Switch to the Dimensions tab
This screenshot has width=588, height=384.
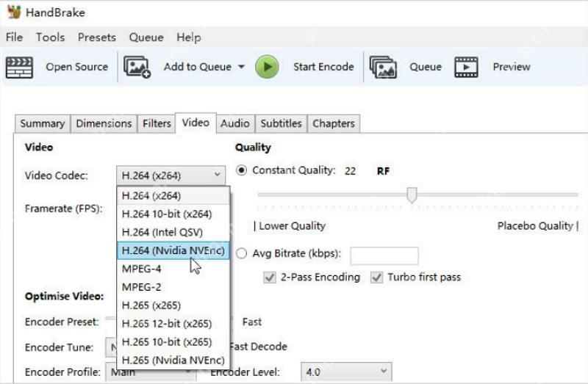point(104,123)
